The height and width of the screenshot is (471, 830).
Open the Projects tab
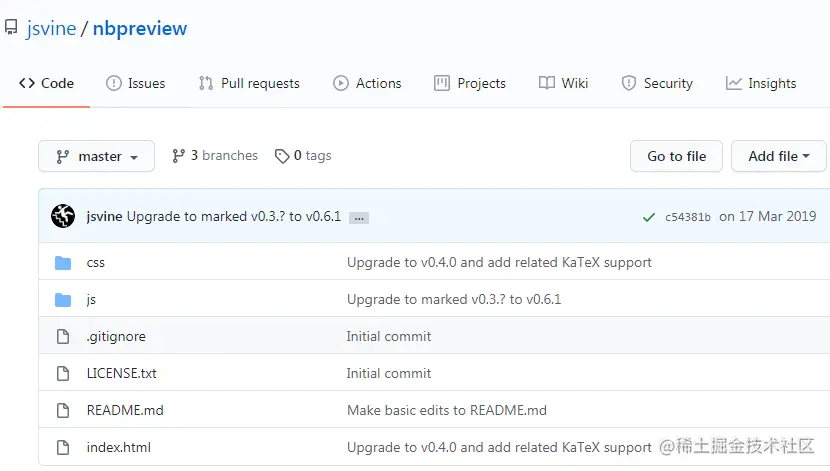[470, 84]
